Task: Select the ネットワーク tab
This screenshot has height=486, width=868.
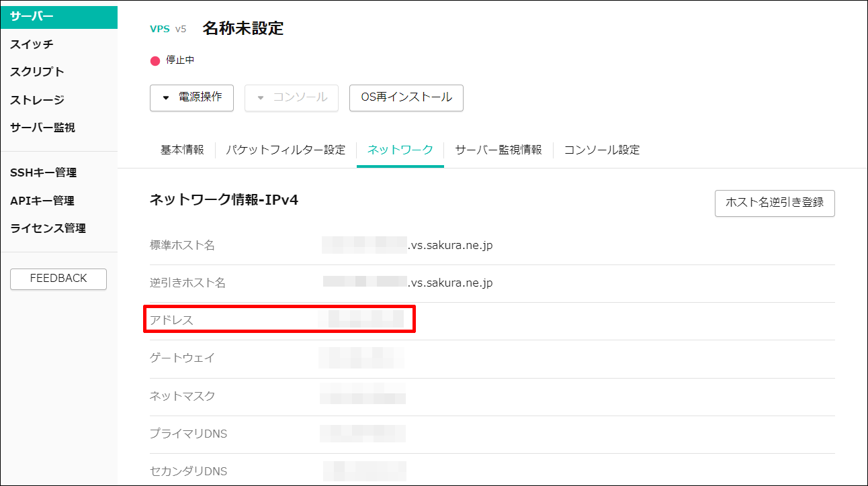Action: [x=400, y=150]
